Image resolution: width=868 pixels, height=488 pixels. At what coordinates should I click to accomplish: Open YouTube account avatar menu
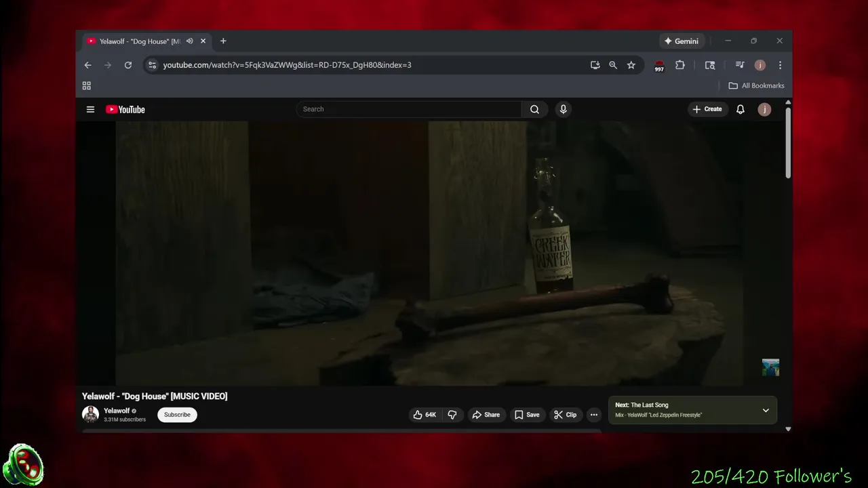pos(764,109)
